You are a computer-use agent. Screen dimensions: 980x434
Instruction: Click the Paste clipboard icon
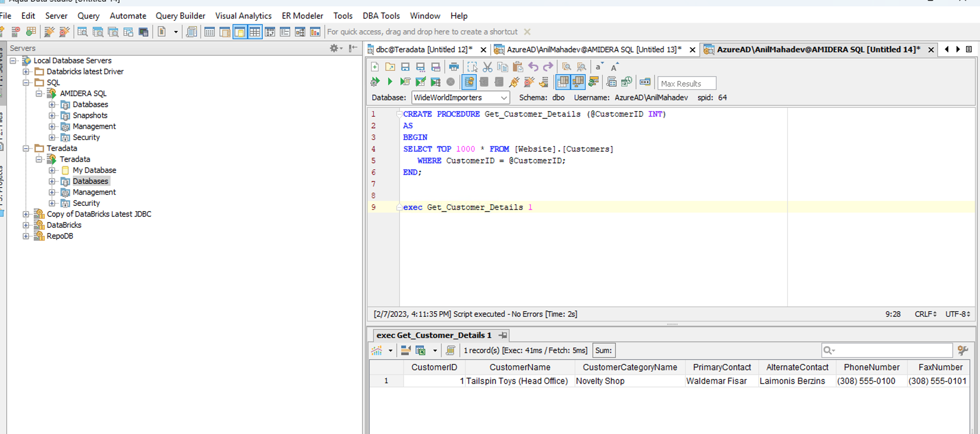(517, 67)
